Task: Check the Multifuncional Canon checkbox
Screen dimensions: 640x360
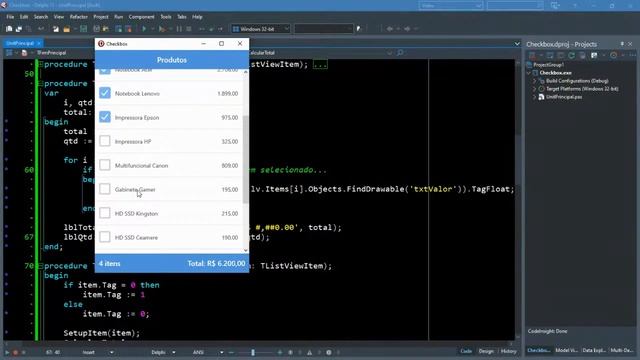Action: tap(105, 165)
